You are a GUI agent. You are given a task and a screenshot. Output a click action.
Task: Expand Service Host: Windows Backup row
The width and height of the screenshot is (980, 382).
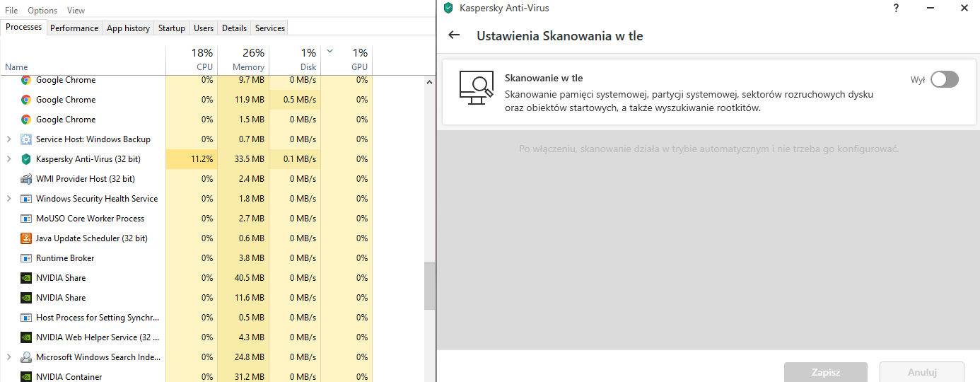tap(8, 139)
